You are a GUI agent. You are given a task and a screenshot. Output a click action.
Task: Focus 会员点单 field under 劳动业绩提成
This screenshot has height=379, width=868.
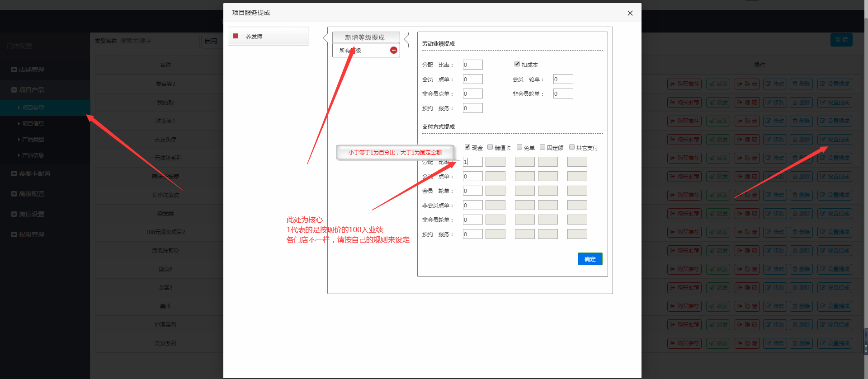[473, 79]
